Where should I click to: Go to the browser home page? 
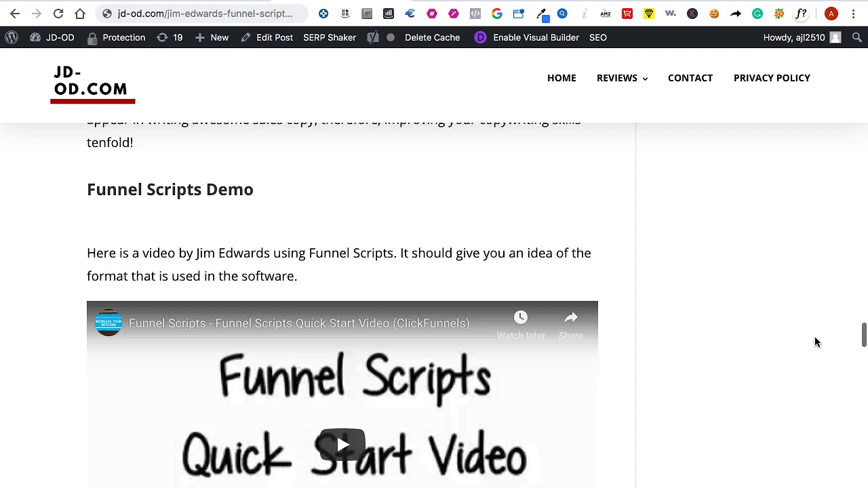tap(80, 14)
